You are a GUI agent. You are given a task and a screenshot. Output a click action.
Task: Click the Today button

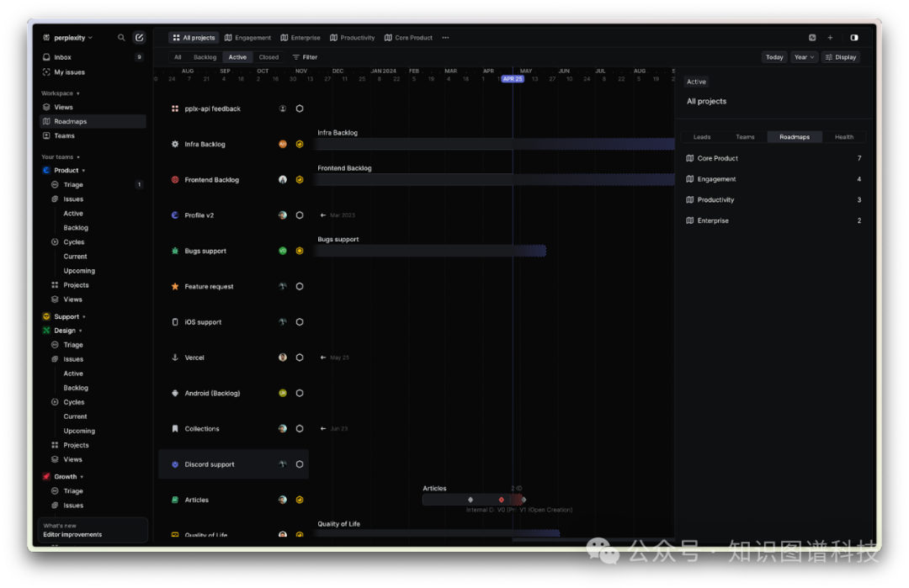774,57
